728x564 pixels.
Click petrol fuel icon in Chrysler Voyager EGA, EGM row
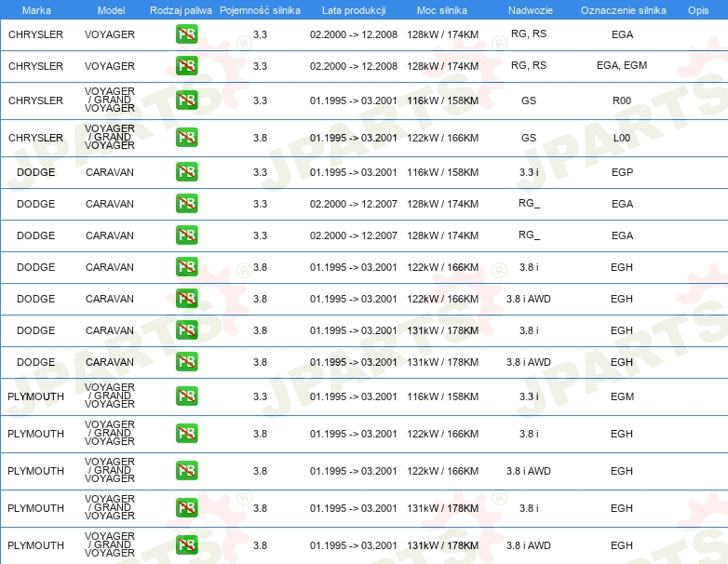[186, 66]
